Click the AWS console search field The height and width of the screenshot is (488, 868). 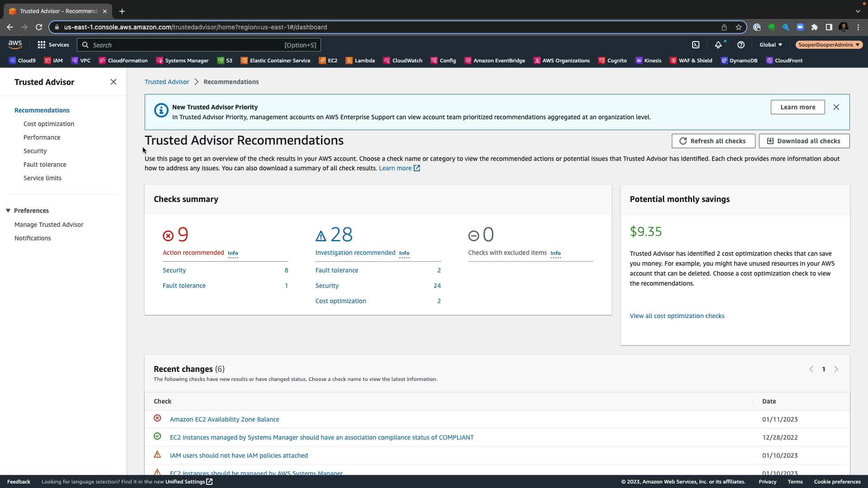(199, 45)
